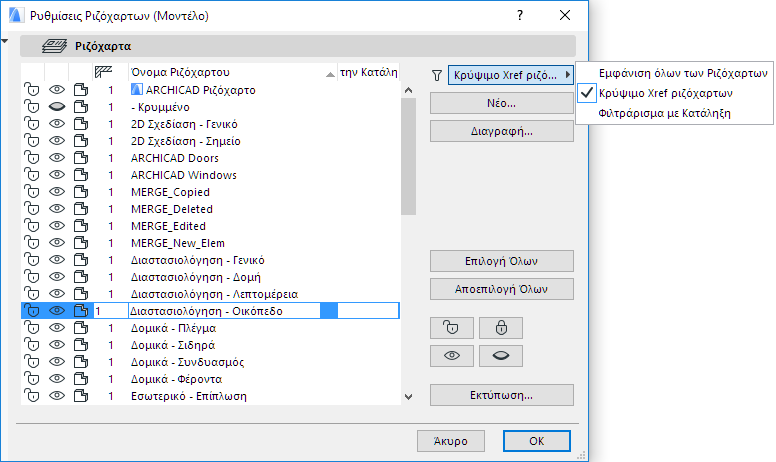Click the intersection group number column header icon
Viewport: 776px width, 462px height.
103,72
